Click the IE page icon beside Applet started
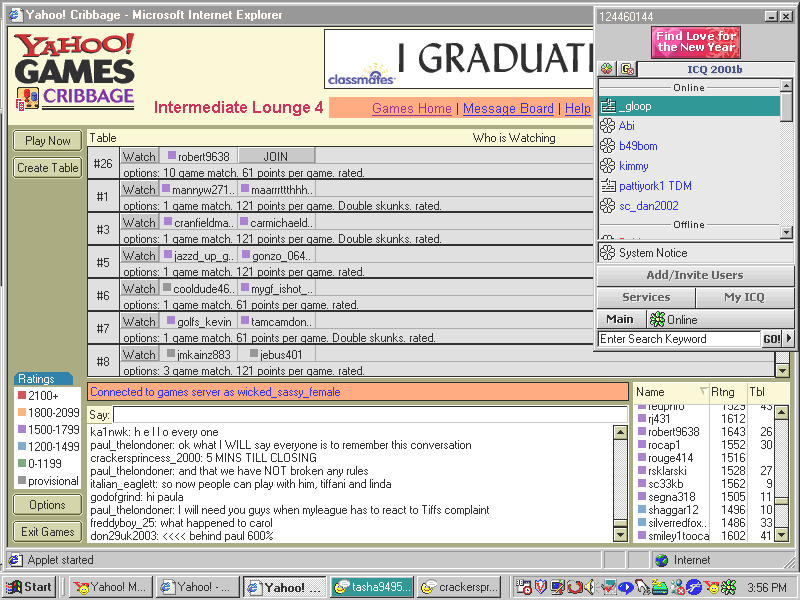Viewport: 800px width, 600px height. click(x=15, y=560)
